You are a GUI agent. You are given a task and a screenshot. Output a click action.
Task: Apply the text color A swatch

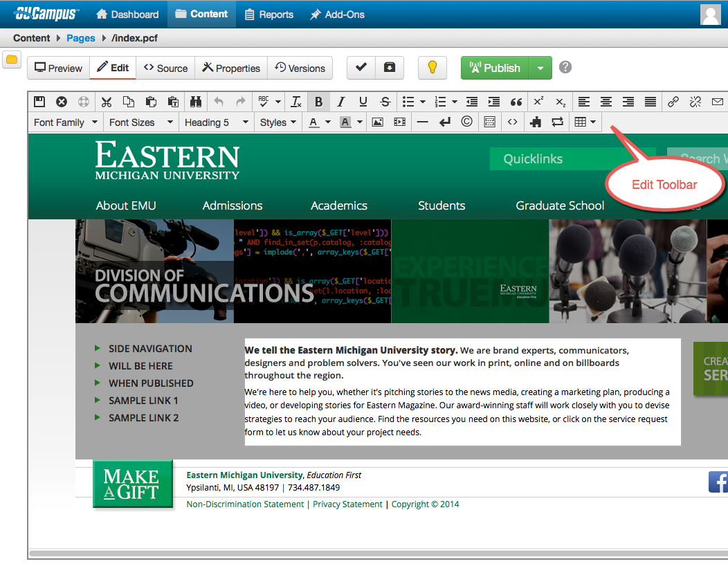click(314, 122)
